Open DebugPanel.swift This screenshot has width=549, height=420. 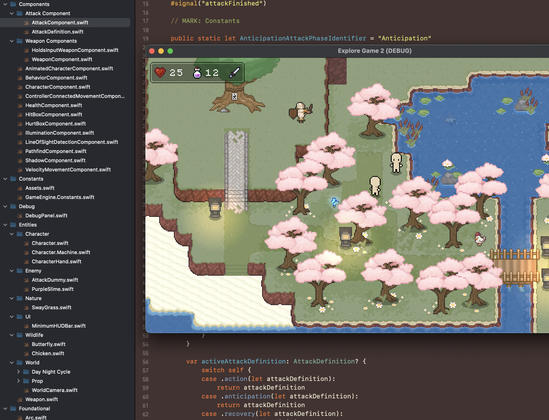[46, 216]
